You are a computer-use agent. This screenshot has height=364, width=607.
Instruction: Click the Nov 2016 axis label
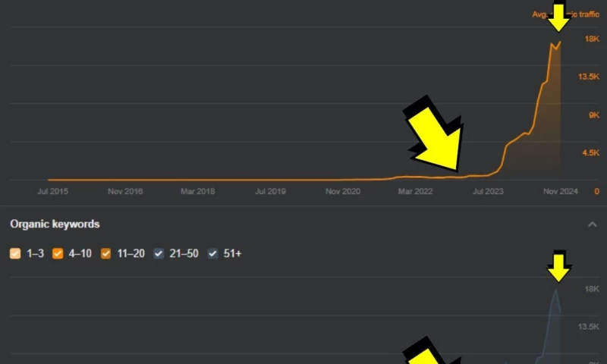125,191
